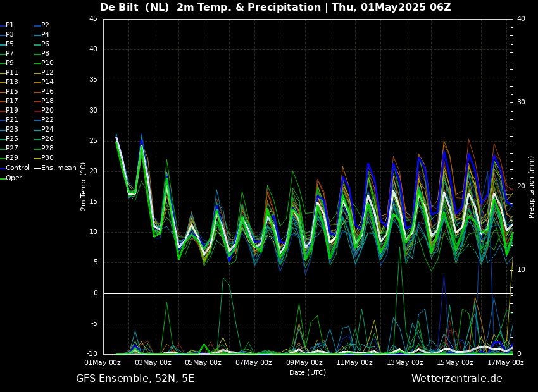Click the De Bilt chart title
538x392 pixels.
click(275, 8)
